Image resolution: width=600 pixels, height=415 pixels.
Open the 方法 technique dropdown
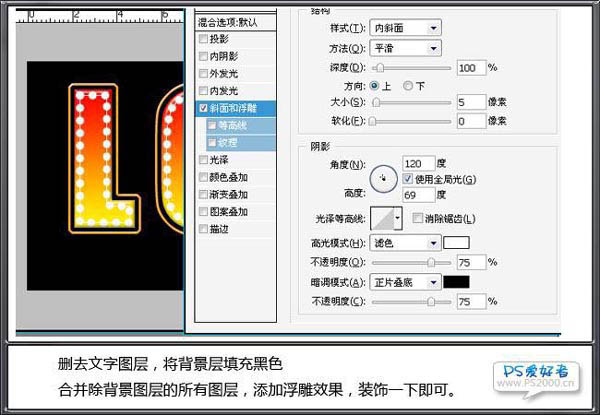(406, 48)
